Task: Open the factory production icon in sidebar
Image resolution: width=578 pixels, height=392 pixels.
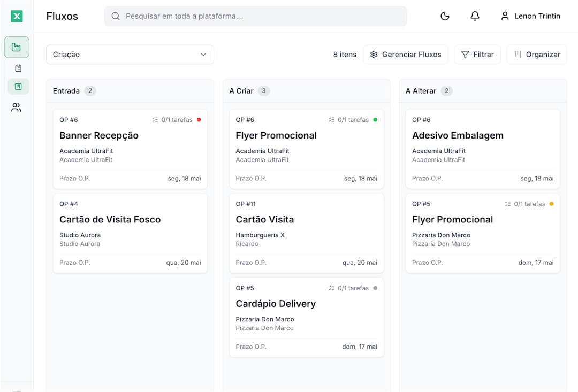Action: tap(17, 47)
